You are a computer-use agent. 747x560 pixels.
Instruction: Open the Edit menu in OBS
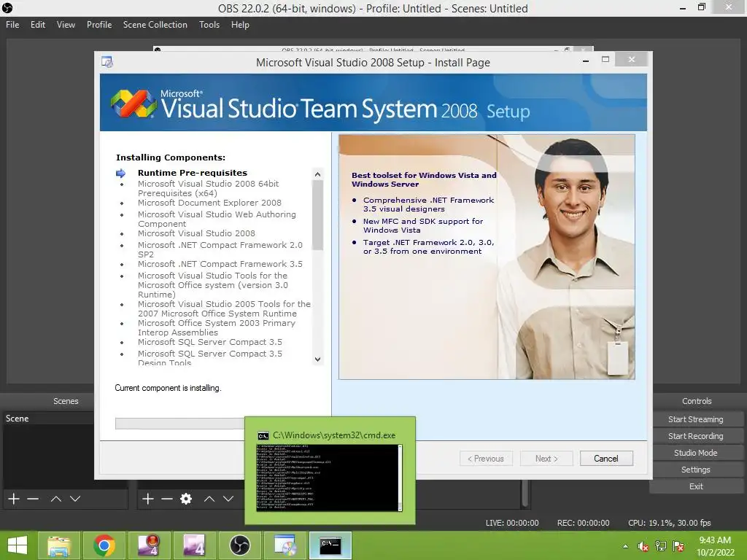pyautogui.click(x=38, y=25)
